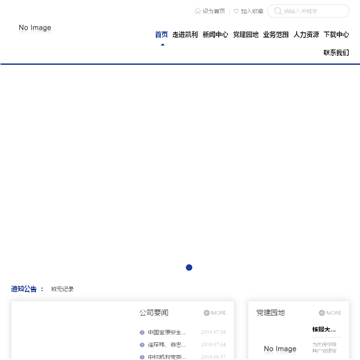Open the 首页 navigation tab
The height and width of the screenshot is (360, 360).
pos(162,35)
